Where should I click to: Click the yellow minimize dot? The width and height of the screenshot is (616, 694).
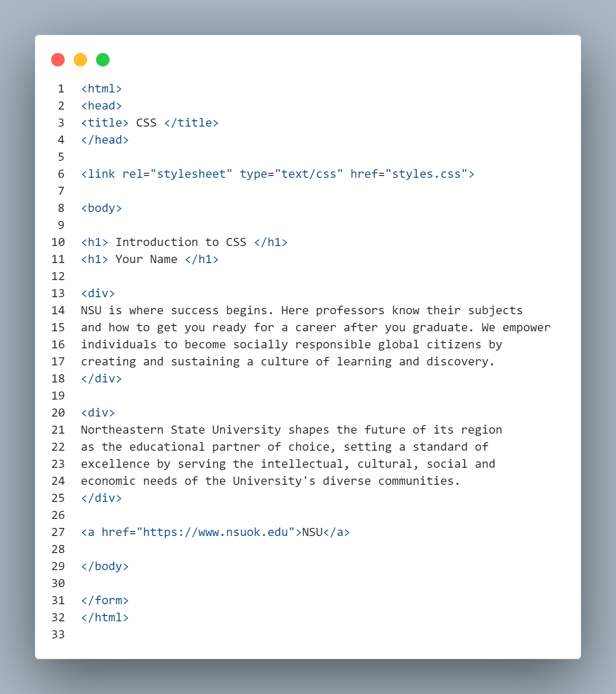click(x=80, y=60)
